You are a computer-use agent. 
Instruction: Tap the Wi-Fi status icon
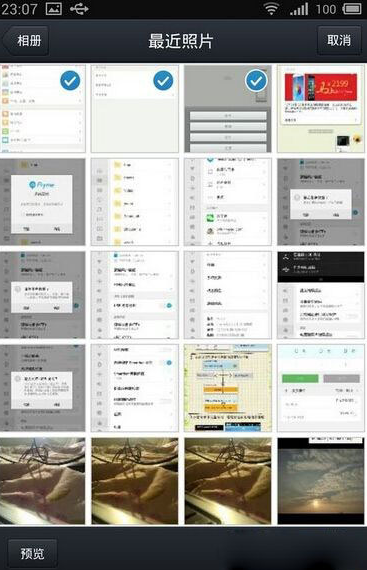(271, 9)
